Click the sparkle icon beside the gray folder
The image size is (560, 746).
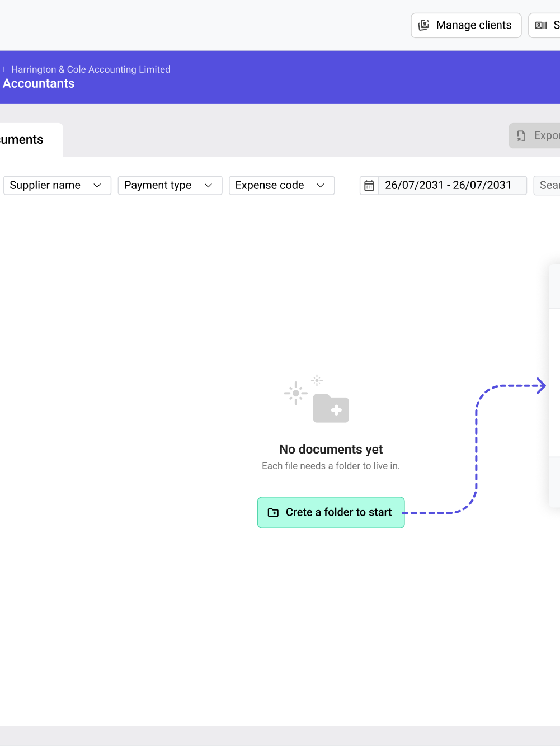pyautogui.click(x=296, y=393)
